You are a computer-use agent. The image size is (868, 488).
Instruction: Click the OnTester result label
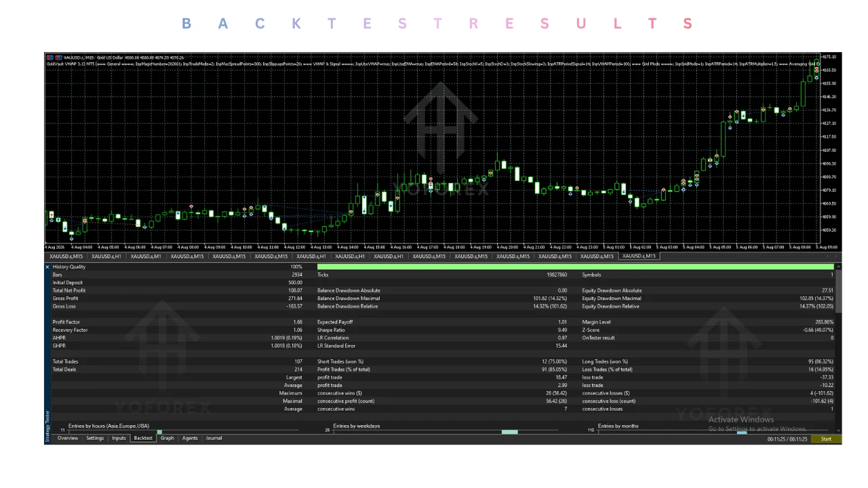(599, 338)
